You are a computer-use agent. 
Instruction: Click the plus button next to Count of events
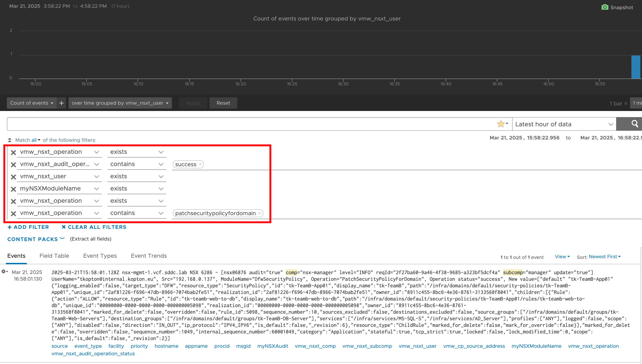tap(62, 103)
